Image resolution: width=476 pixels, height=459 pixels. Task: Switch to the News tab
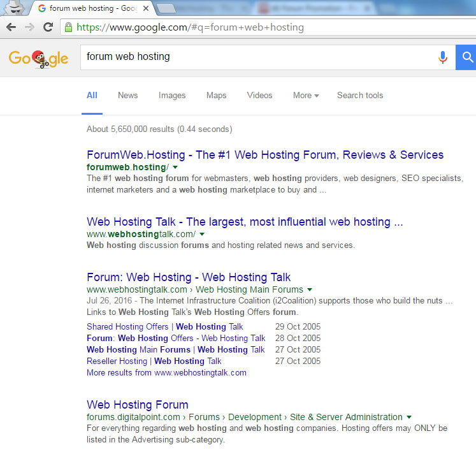(x=128, y=96)
